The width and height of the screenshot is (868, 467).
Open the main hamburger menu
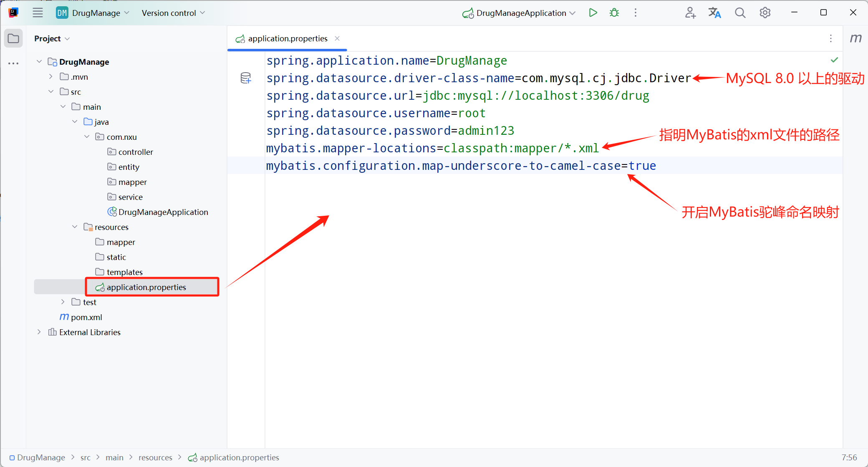38,13
